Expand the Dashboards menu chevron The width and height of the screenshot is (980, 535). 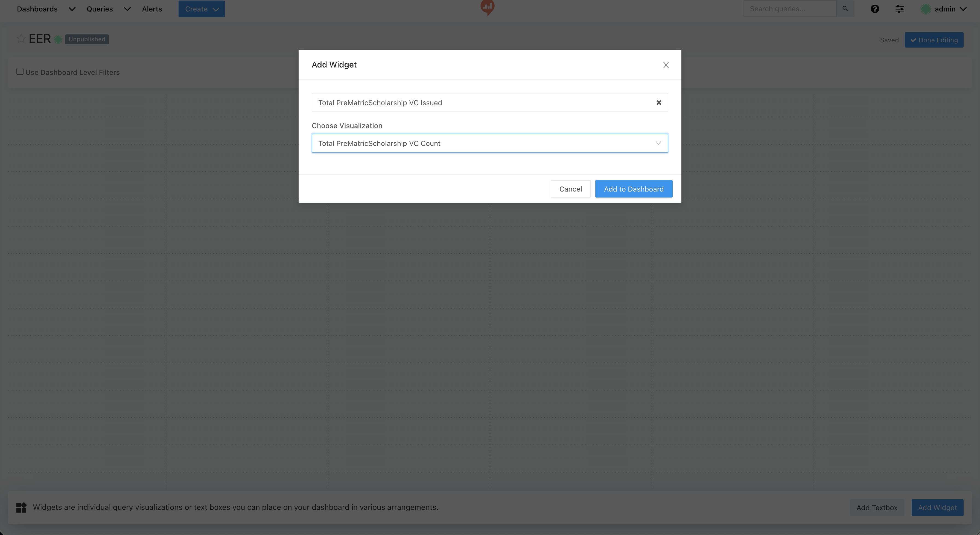72,9
